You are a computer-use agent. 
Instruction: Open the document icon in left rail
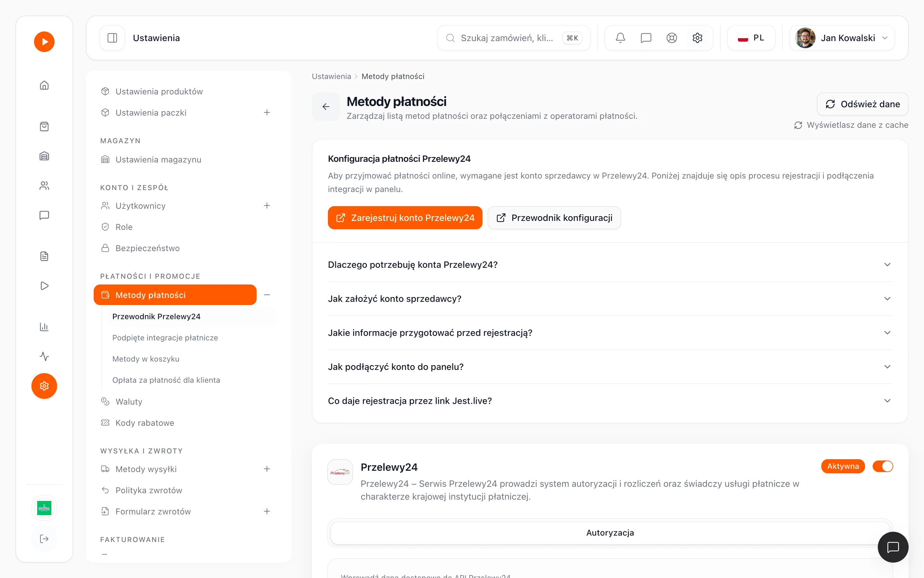coord(44,256)
